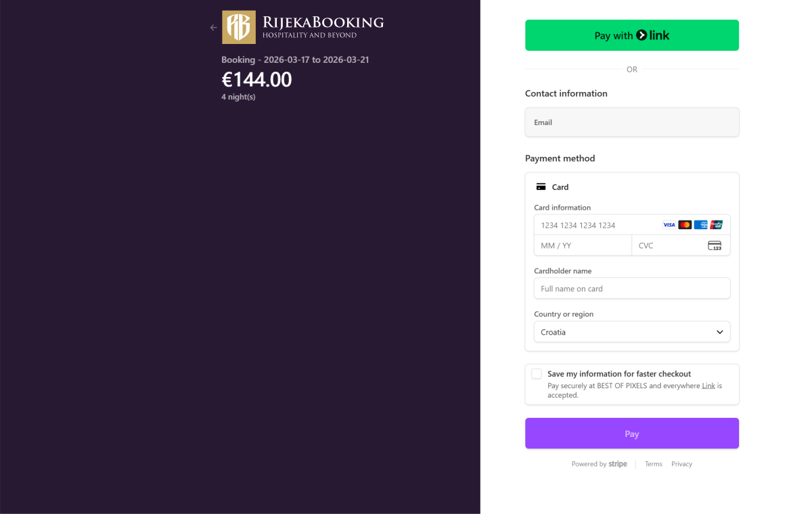Click the back arrow beside RijekaBooking logo
The width and height of the screenshot is (812, 514).
coord(214,28)
